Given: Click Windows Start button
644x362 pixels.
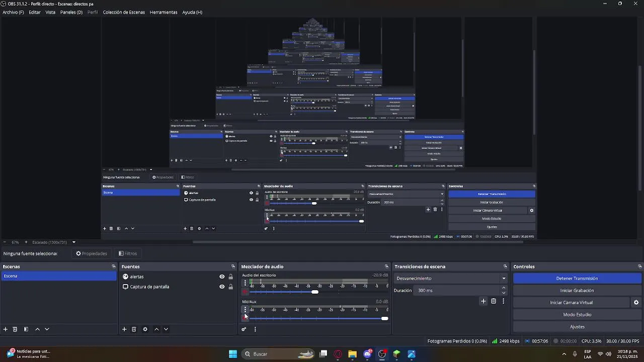Looking at the screenshot, I should [x=233, y=354].
